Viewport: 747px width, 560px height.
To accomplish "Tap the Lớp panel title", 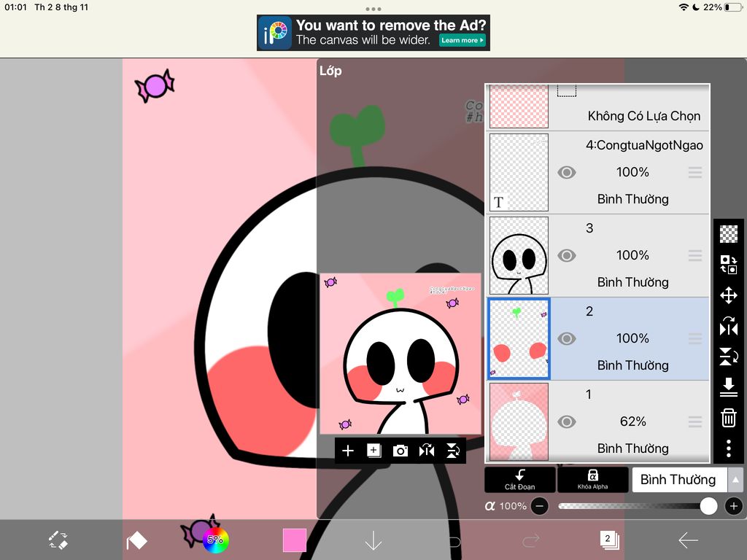I will click(330, 71).
